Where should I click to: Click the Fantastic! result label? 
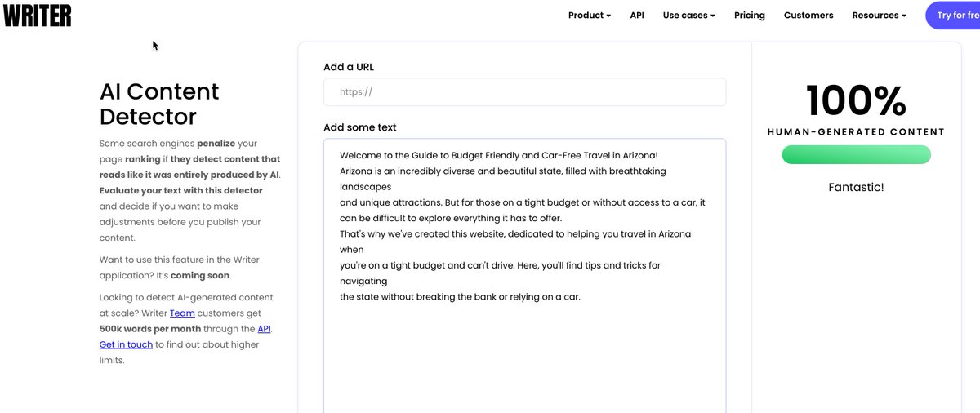(x=856, y=187)
